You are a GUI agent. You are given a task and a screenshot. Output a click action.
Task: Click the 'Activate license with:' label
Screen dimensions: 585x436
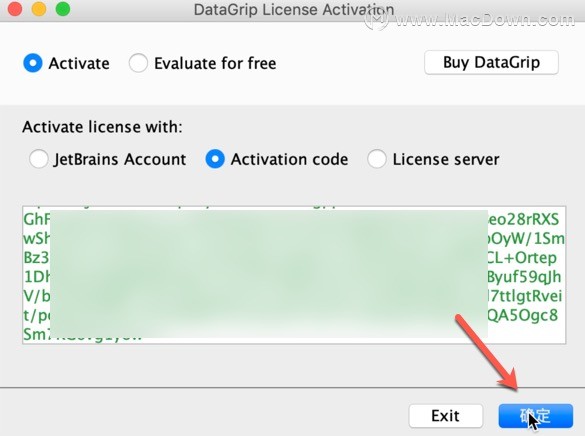point(102,127)
